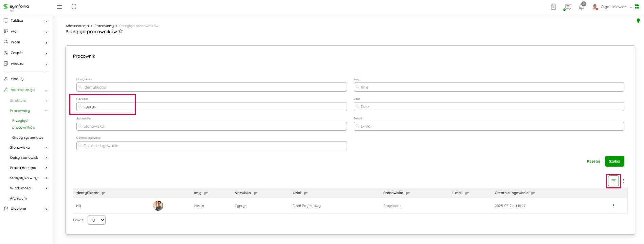Open row actions menu for Marta Cyprys

pos(613,206)
